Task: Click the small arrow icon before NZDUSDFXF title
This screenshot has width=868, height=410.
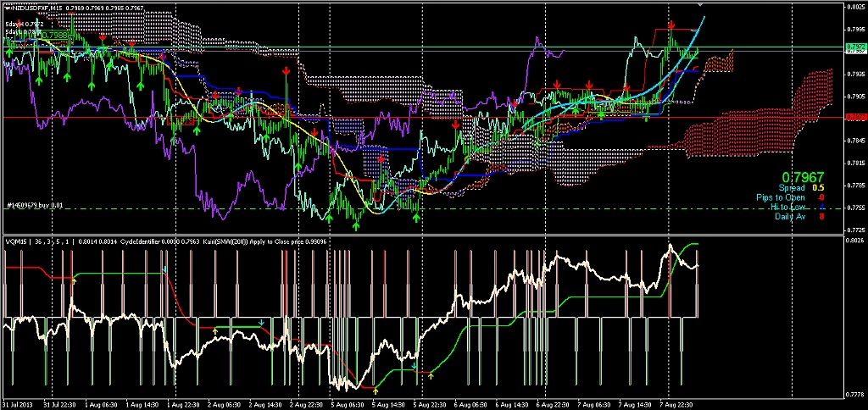Action: (x=7, y=8)
